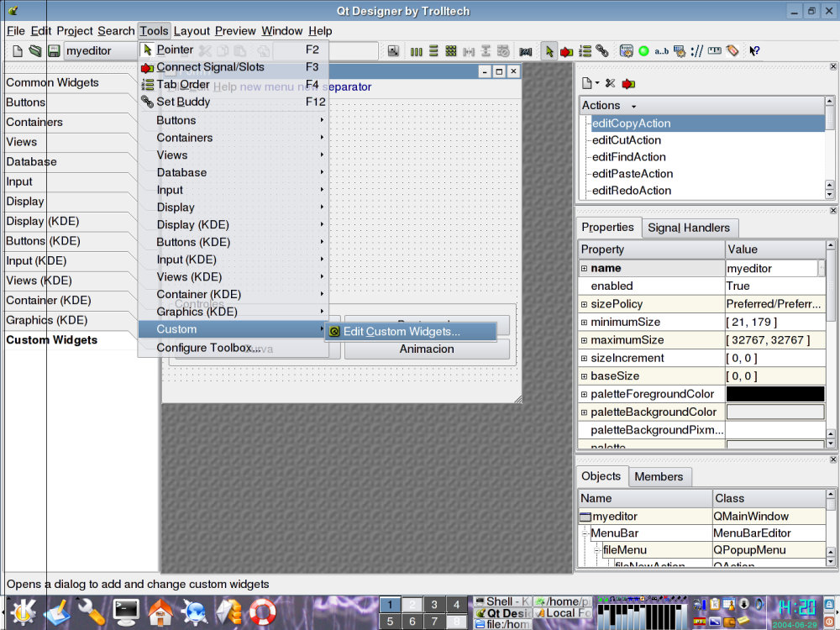Image resolution: width=840 pixels, height=630 pixels.
Task: Click the life preserver help icon on panel
Action: coord(263,612)
